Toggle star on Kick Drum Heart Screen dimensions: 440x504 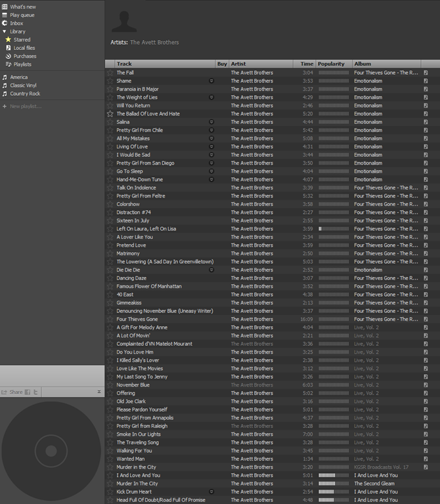click(110, 492)
